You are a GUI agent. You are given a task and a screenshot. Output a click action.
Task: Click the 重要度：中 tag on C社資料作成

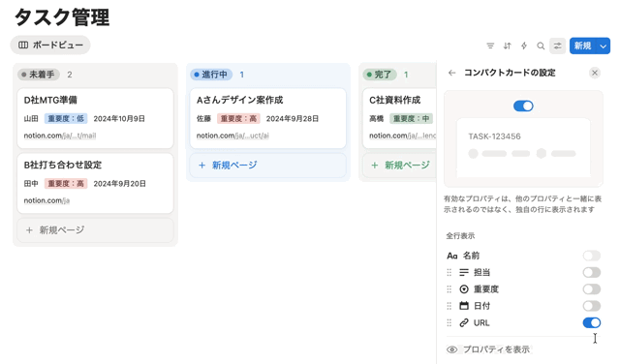pyautogui.click(x=411, y=118)
